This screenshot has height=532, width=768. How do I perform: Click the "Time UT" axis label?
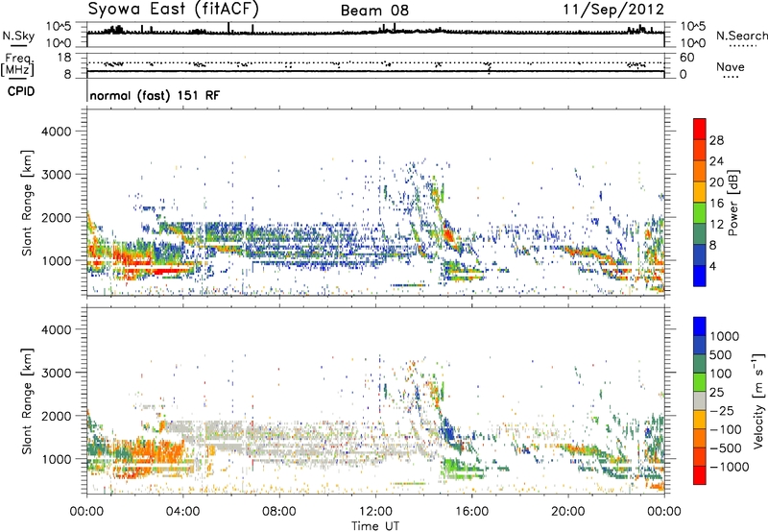[375, 526]
